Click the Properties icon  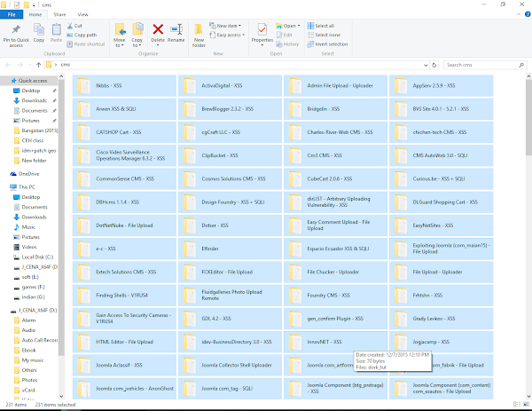(x=262, y=30)
